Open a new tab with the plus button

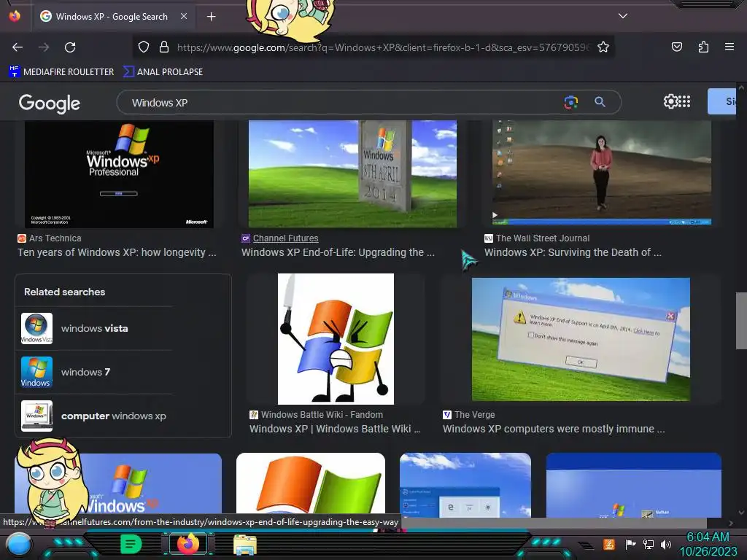pyautogui.click(x=211, y=17)
